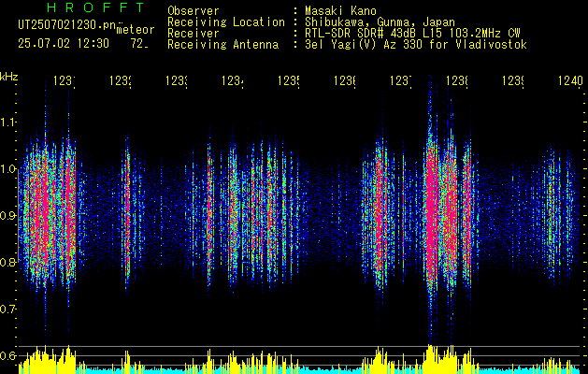Click the 0.6 kHz axis label
This screenshot has height=374, width=588.
click(7, 355)
